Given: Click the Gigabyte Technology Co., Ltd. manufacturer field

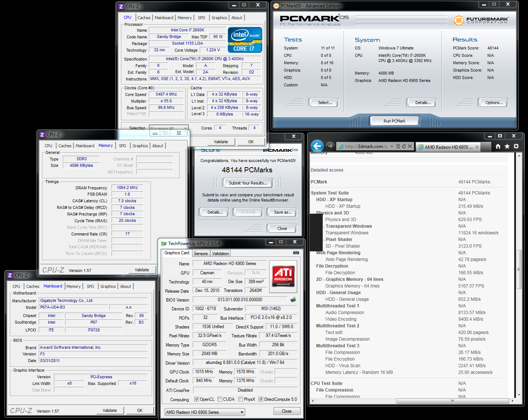Looking at the screenshot, I should (93, 300).
